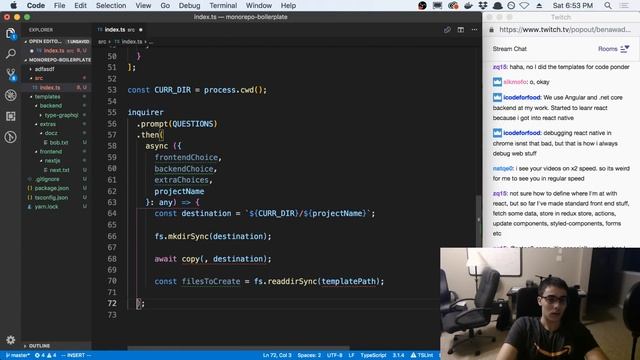
Task: Click the Dropbox menu bar icon
Action: (x=483, y=5)
